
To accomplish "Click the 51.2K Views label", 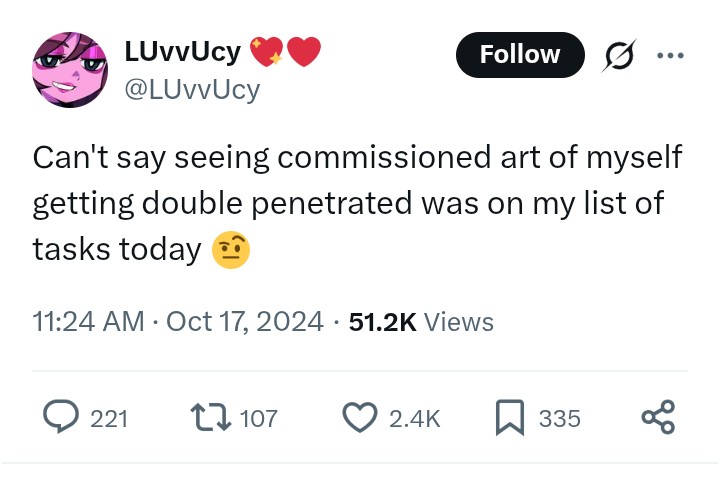I will click(421, 321).
